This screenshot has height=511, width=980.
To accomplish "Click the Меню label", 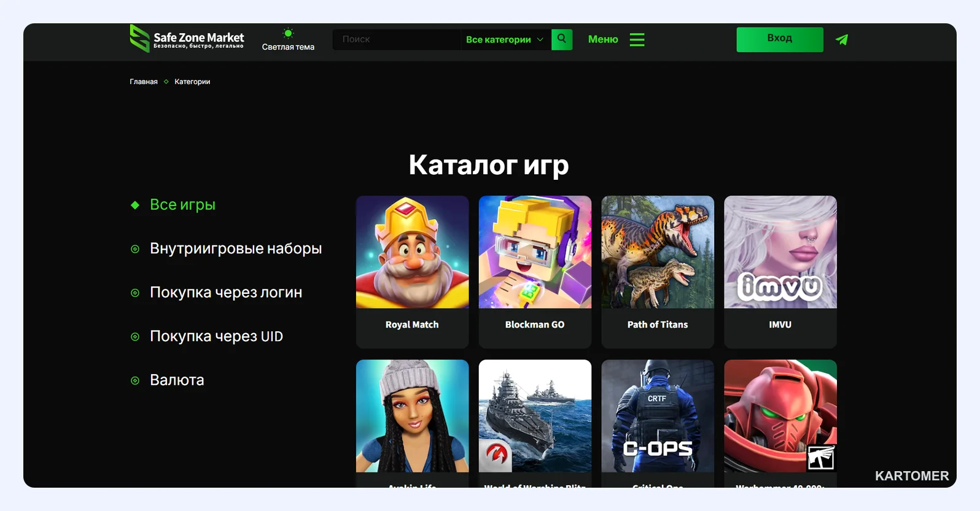I will (x=603, y=39).
